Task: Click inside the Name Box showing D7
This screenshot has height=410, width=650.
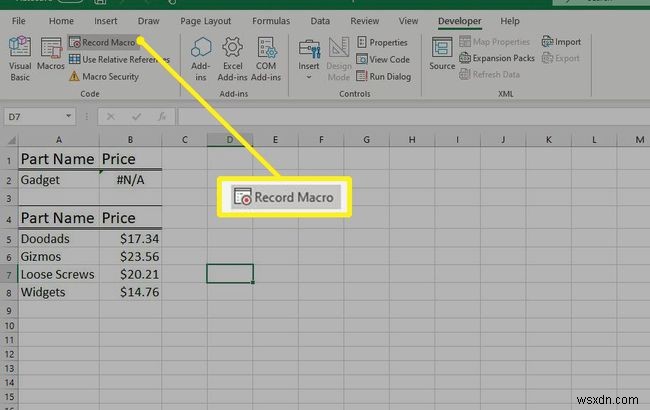Action: point(33,116)
